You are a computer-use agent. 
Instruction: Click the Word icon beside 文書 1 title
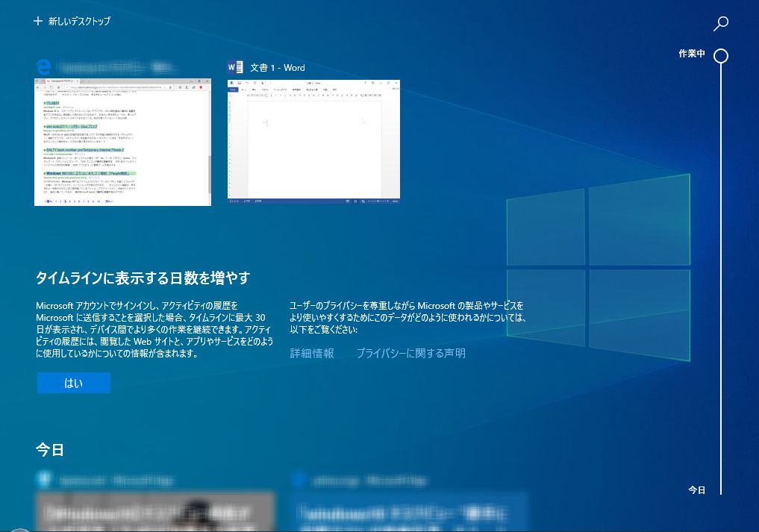pyautogui.click(x=235, y=67)
